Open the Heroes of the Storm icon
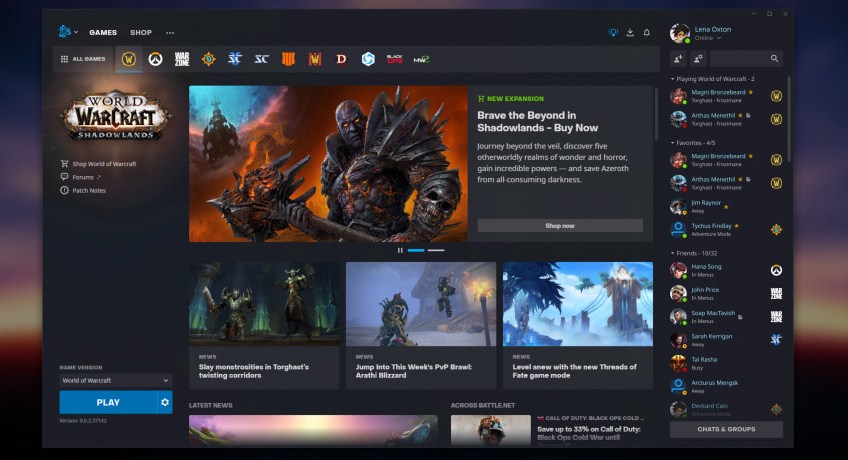Viewport: 848px width, 460px height. tap(368, 59)
